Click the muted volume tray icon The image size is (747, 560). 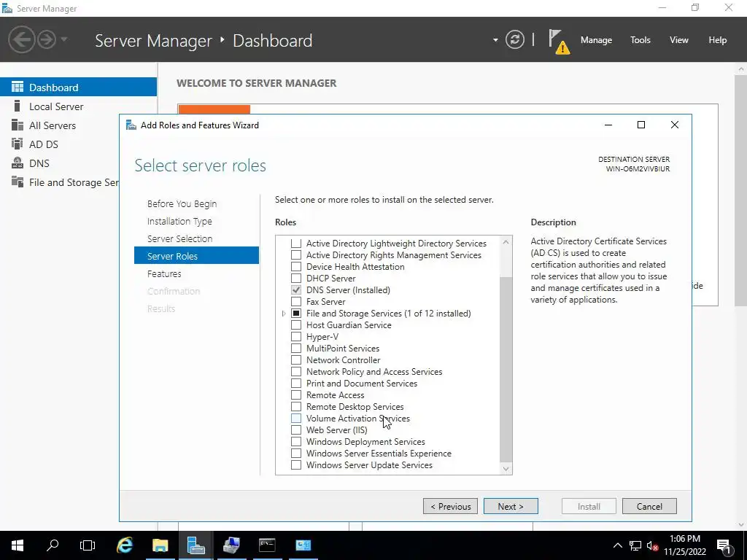coord(653,545)
